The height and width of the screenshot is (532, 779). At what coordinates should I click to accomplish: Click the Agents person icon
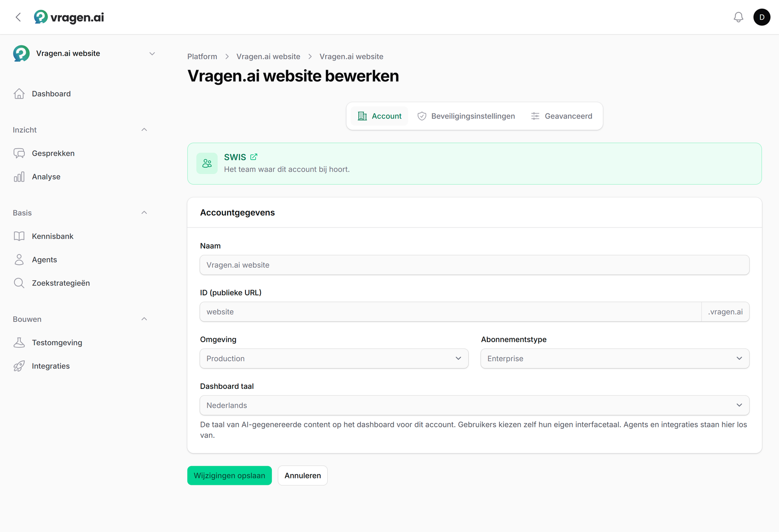pos(19,260)
